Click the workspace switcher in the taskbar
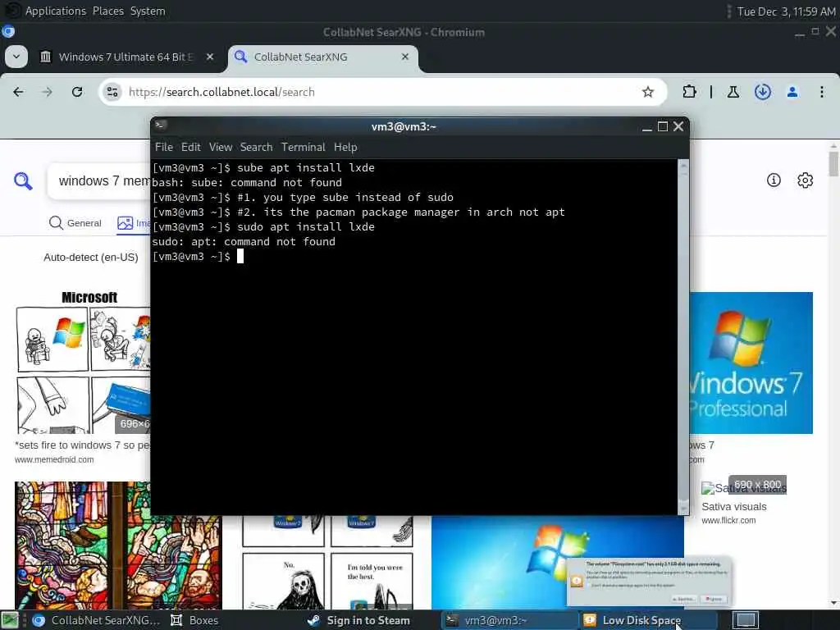 745,620
